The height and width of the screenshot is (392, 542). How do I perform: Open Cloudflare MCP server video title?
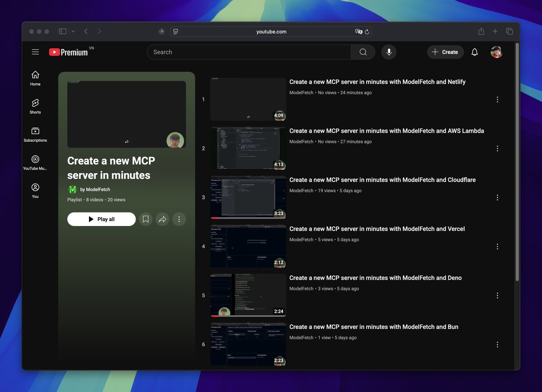383,180
